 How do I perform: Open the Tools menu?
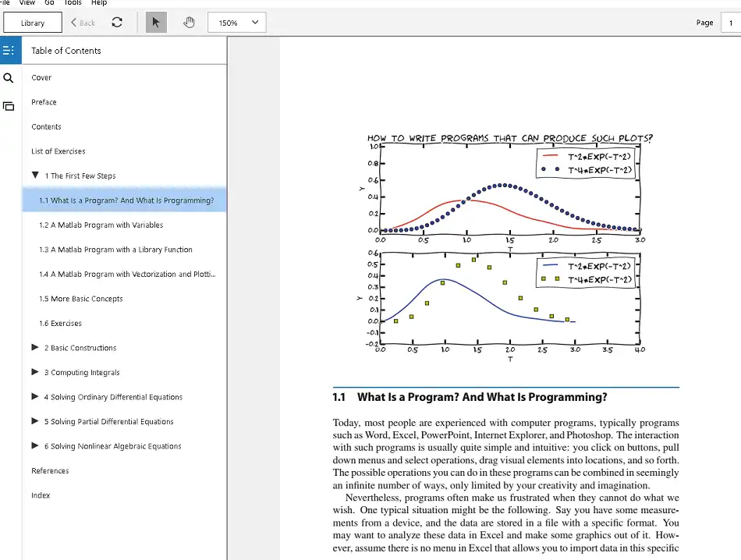tap(73, 3)
